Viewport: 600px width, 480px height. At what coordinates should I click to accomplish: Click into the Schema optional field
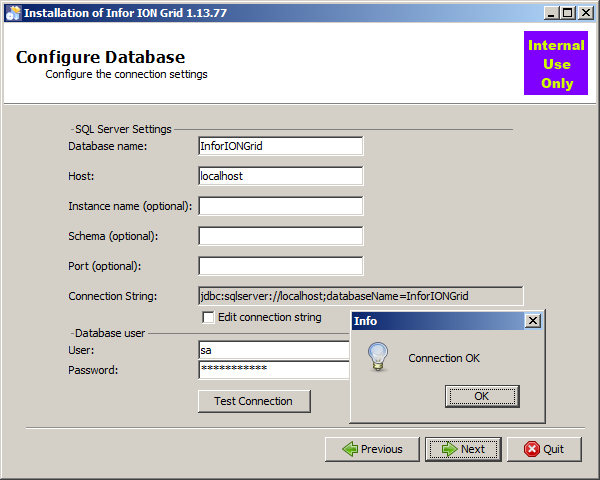pyautogui.click(x=280, y=236)
